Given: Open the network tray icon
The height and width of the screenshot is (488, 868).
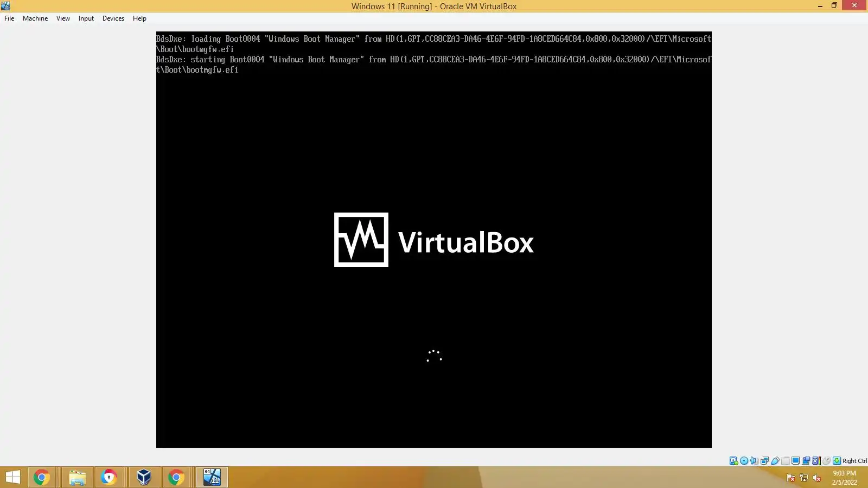Looking at the screenshot, I should pos(804,478).
